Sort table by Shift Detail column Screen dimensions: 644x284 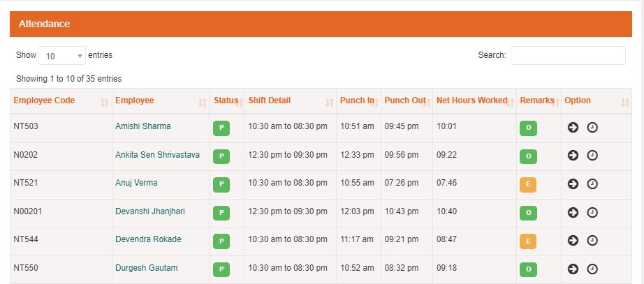(x=290, y=100)
